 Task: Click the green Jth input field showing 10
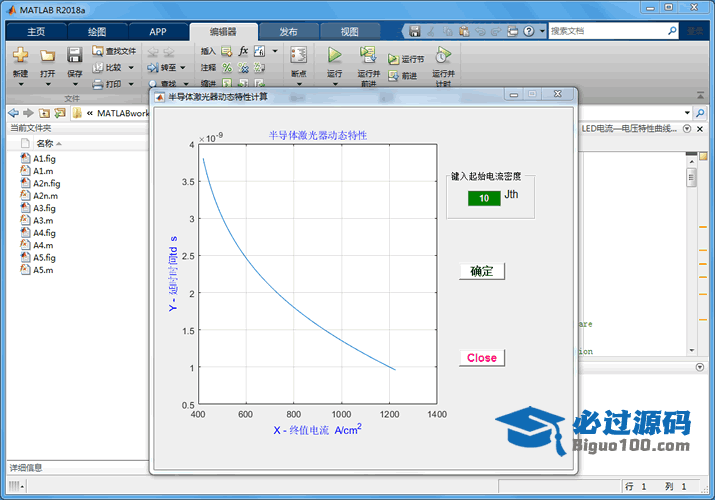(x=484, y=198)
